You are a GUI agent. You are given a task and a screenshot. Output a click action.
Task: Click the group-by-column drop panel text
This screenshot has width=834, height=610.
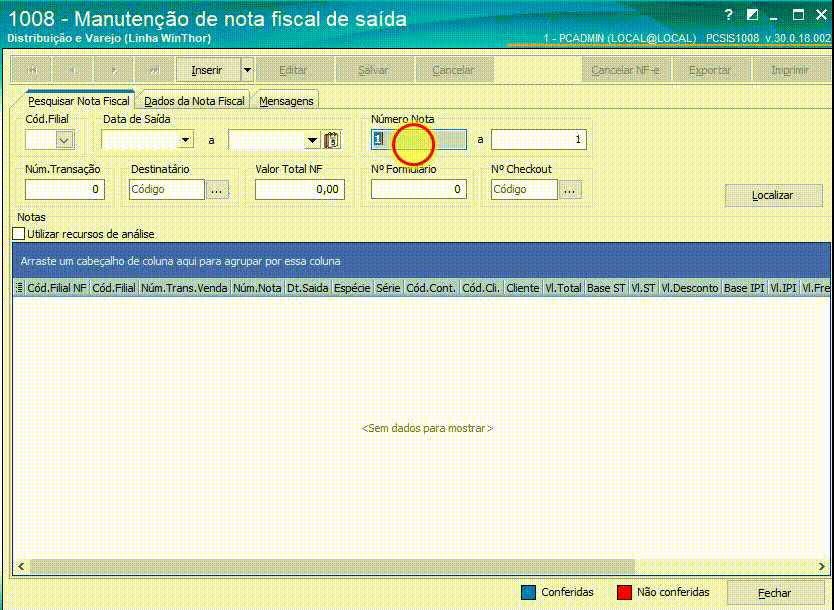coord(180,261)
